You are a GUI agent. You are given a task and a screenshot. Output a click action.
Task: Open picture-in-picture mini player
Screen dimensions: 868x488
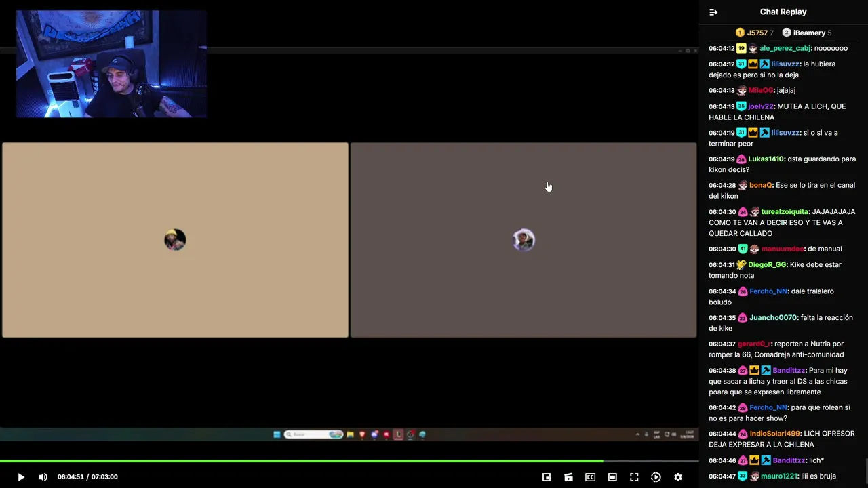[547, 477]
